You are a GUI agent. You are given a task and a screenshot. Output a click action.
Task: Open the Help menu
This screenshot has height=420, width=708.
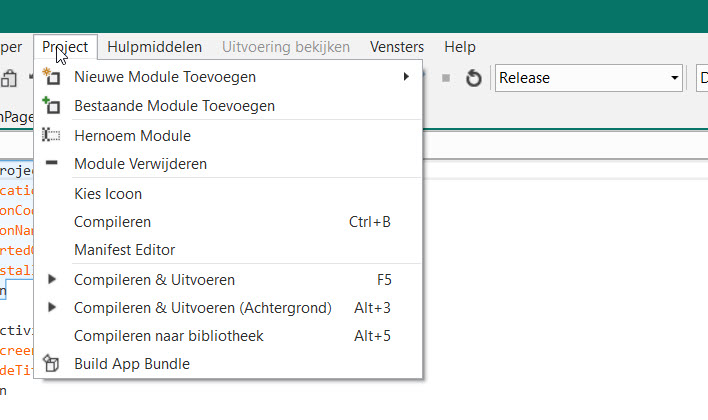click(460, 47)
